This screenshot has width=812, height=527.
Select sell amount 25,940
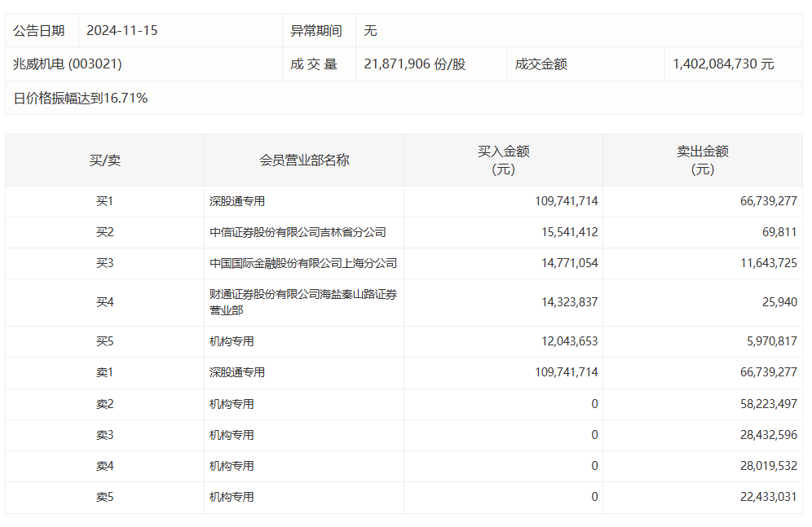[779, 302]
